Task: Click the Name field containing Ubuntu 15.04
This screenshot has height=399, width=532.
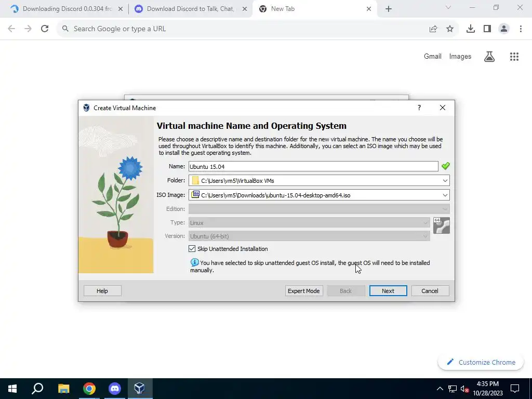Action: coord(313,166)
